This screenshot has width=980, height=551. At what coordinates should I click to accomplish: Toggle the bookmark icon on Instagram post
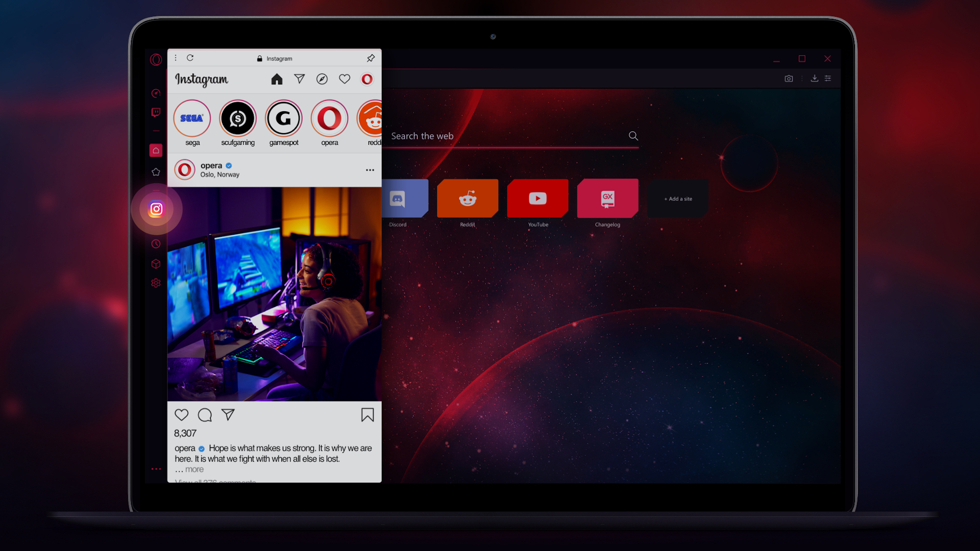tap(367, 414)
